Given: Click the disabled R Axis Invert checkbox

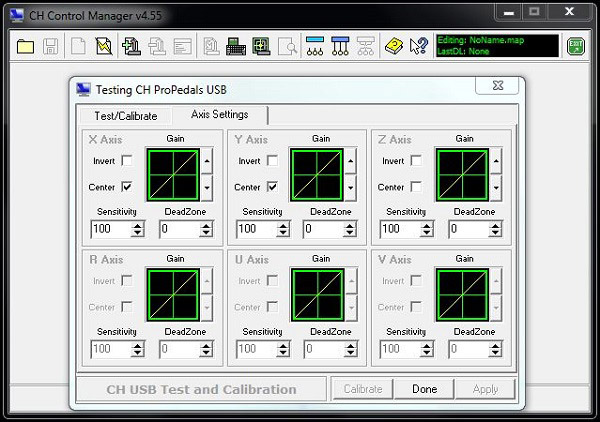Looking at the screenshot, I should click(127, 280).
